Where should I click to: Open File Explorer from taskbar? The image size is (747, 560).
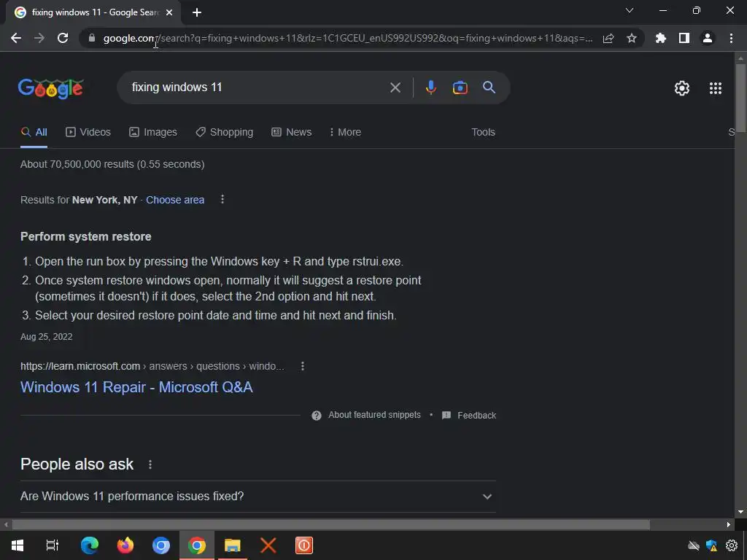(x=233, y=545)
